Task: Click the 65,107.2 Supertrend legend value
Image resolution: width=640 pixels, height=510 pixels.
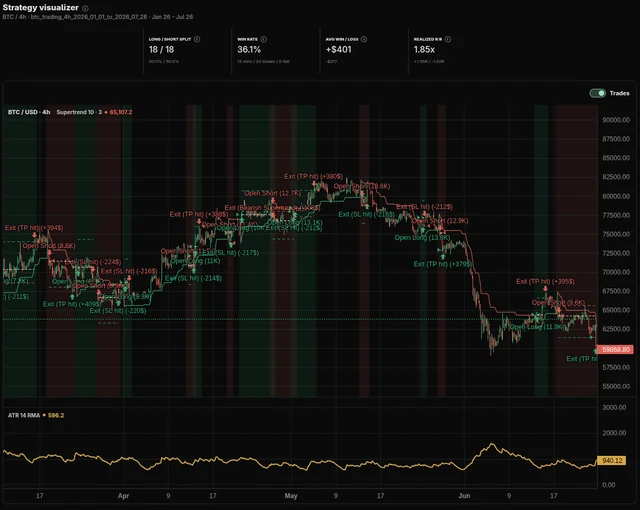Action: click(x=121, y=112)
